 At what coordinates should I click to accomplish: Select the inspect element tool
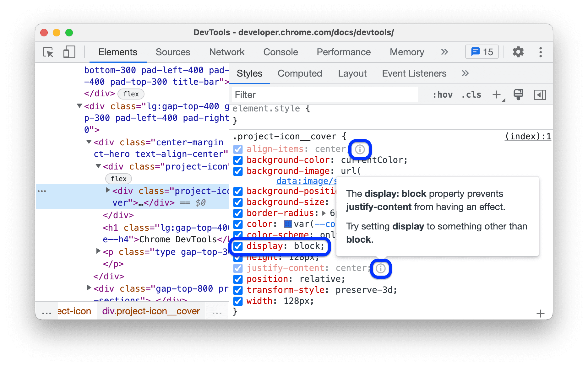coord(47,52)
